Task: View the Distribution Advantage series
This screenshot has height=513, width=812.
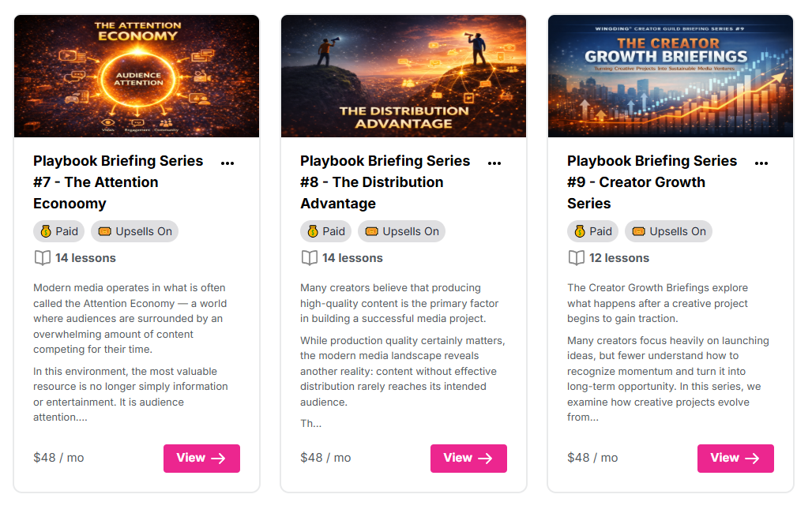Action: (x=468, y=459)
